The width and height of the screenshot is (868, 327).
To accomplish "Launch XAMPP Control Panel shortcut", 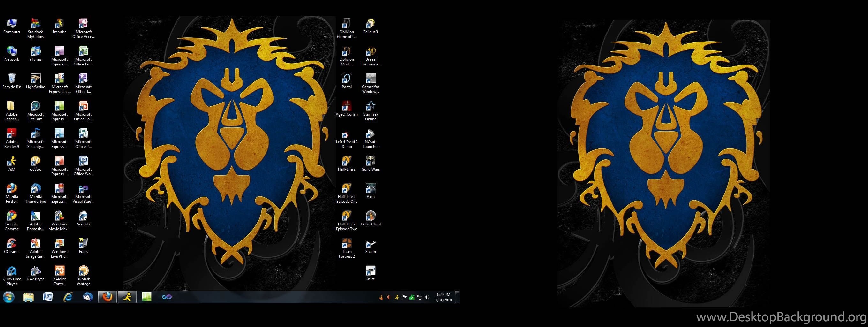I will (59, 276).
